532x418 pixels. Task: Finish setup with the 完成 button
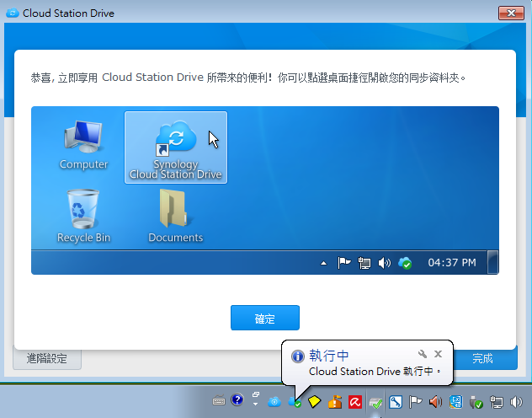(483, 358)
